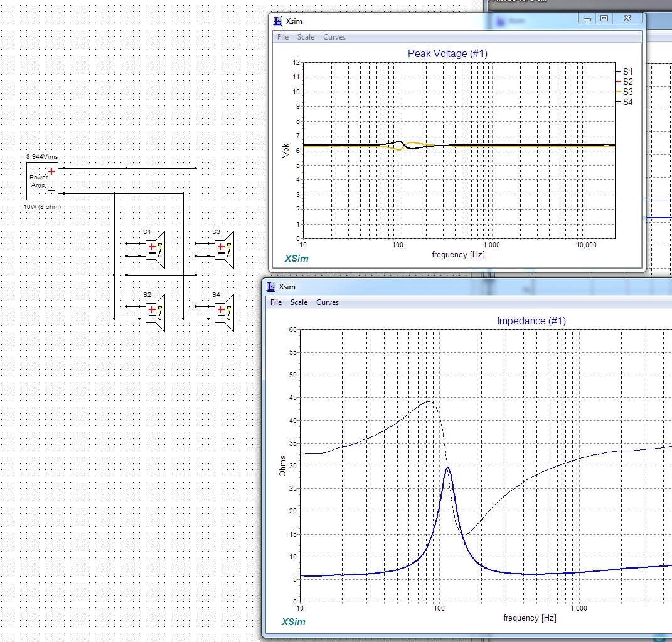Screen dimensions: 672x642
Task: Click the '10W (8 ohm)' amplifier label
Action: click(x=42, y=206)
